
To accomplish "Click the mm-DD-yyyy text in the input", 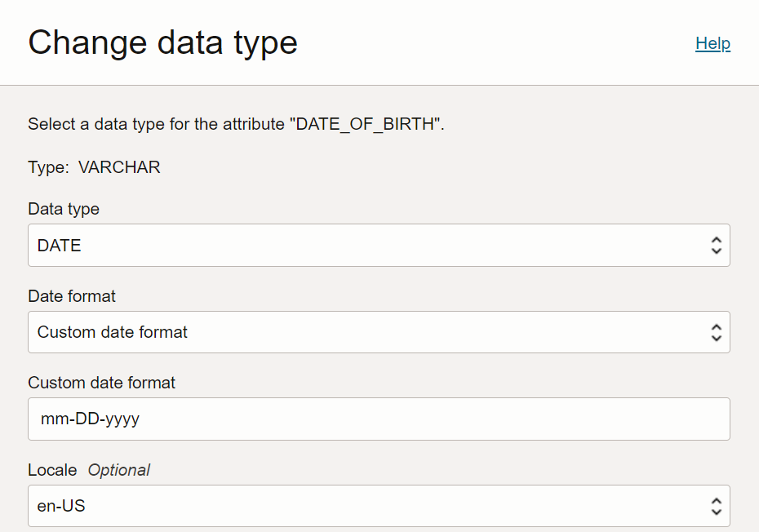I will coord(90,419).
